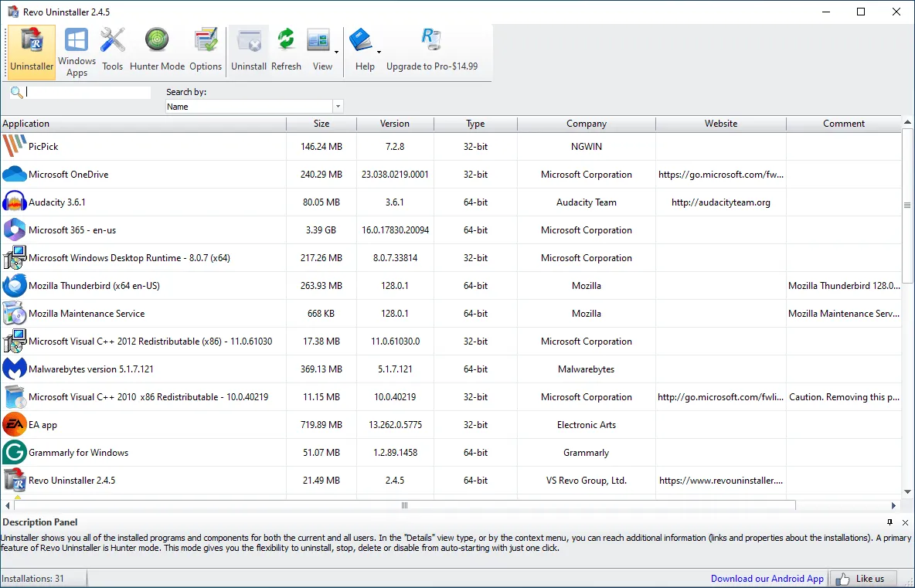Click the Refresh icon

point(286,49)
